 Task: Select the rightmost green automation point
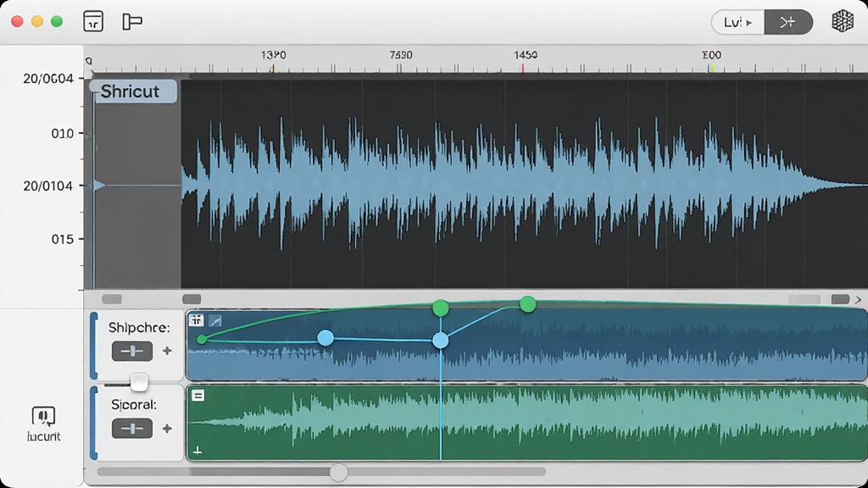click(x=528, y=304)
